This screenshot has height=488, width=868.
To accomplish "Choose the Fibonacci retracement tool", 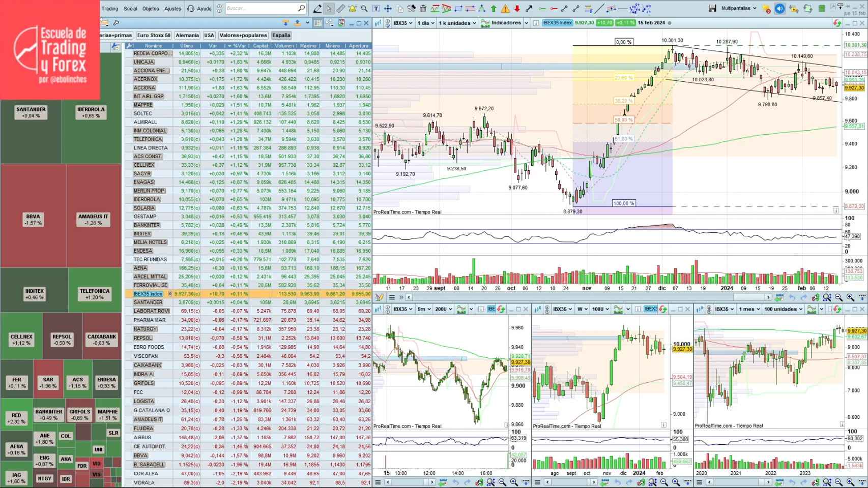I will tap(588, 8).
